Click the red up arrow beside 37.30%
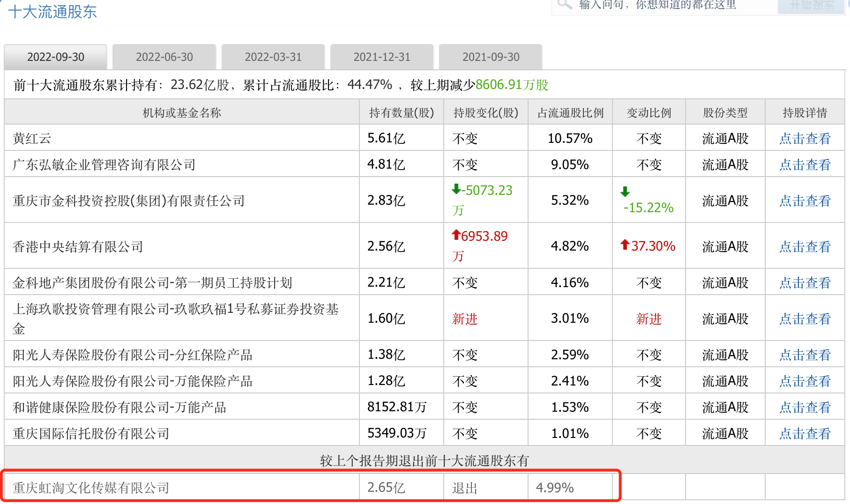This screenshot has height=504, width=850. coord(625,245)
